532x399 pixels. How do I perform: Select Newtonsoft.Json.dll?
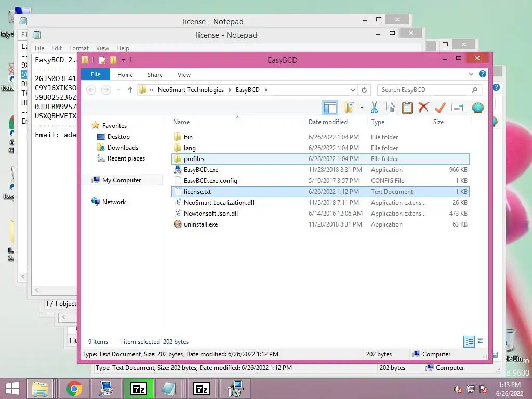pos(321,214)
